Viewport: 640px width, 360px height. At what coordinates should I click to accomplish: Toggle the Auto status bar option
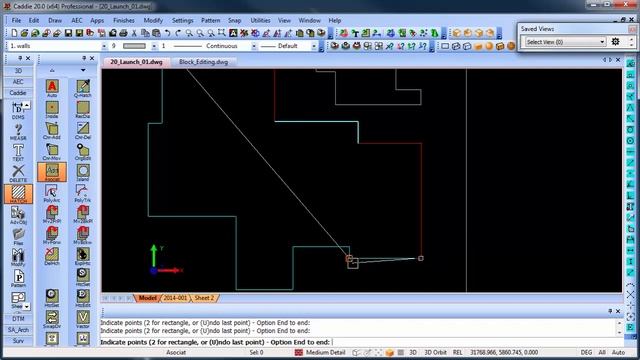point(618,352)
